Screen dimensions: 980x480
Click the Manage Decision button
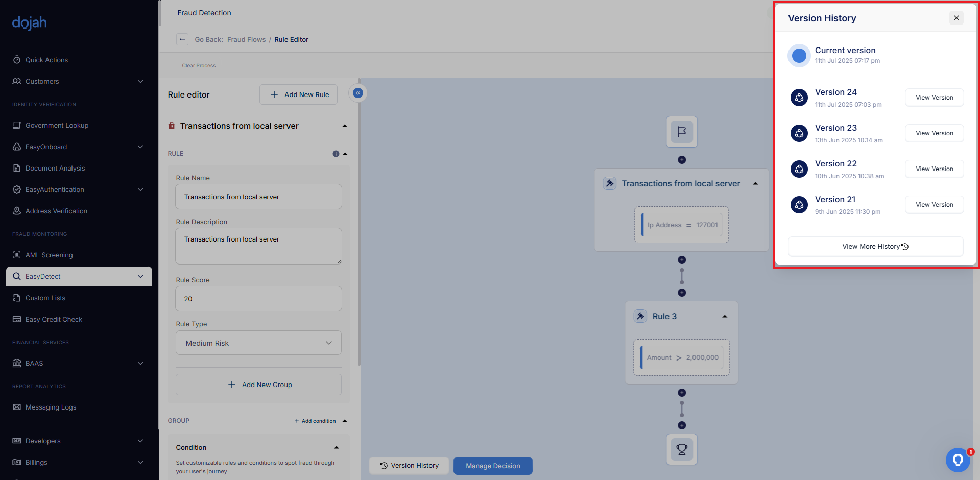pos(493,466)
